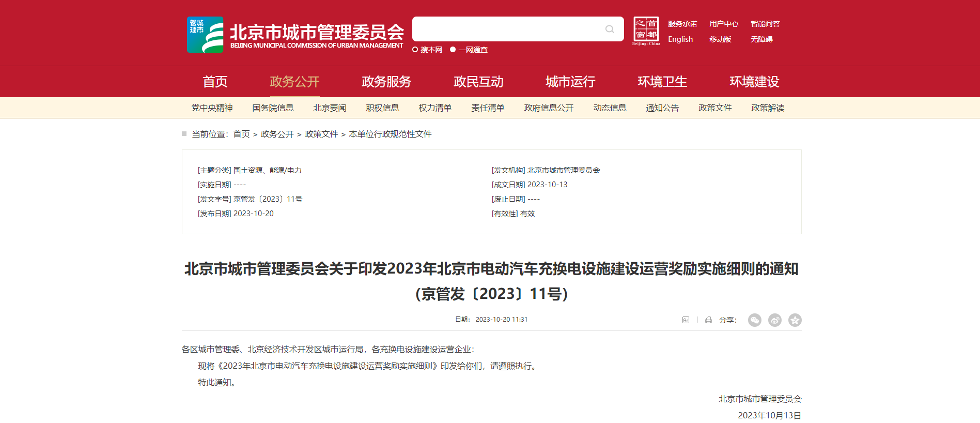Share article via Weibo icon
The image size is (980, 423).
coord(775,320)
